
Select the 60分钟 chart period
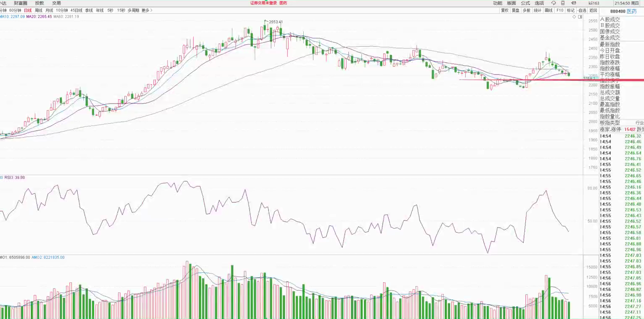(15, 10)
